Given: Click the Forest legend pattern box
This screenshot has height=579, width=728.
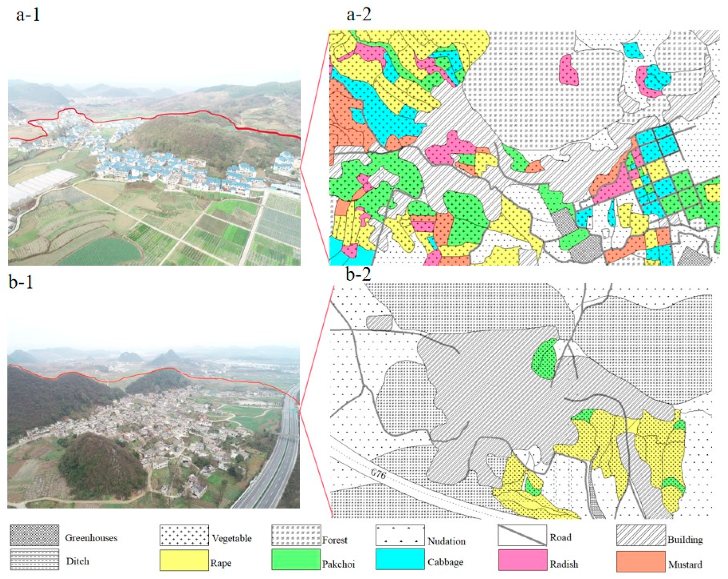Looking at the screenshot, I should (x=296, y=535).
